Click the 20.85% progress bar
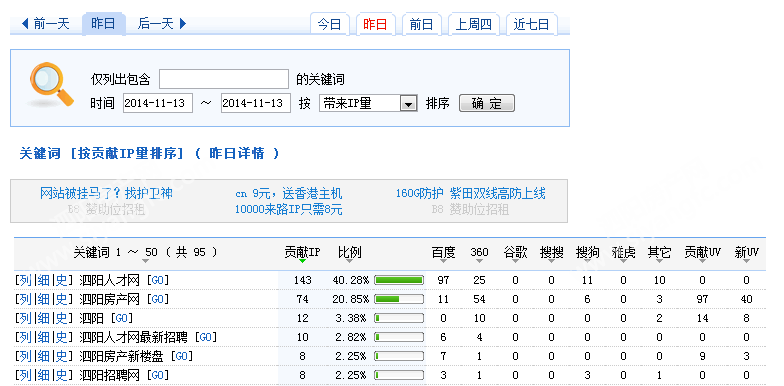 pos(399,300)
